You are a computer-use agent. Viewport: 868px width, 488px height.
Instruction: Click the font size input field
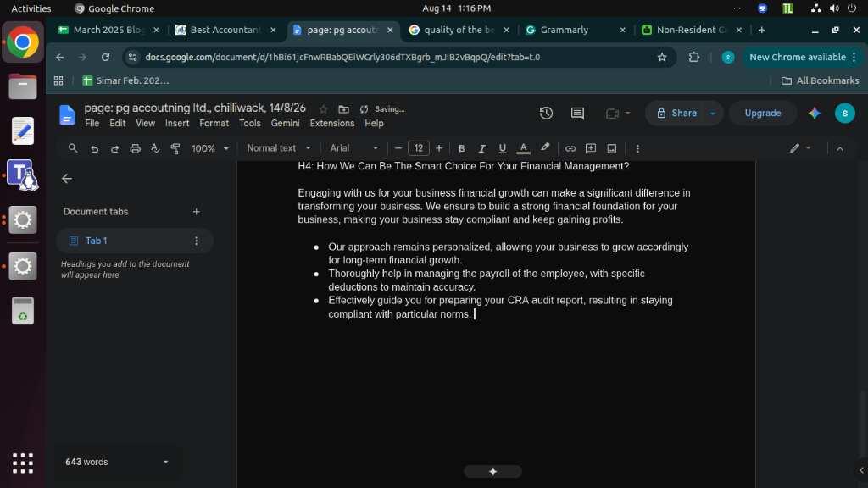419,148
